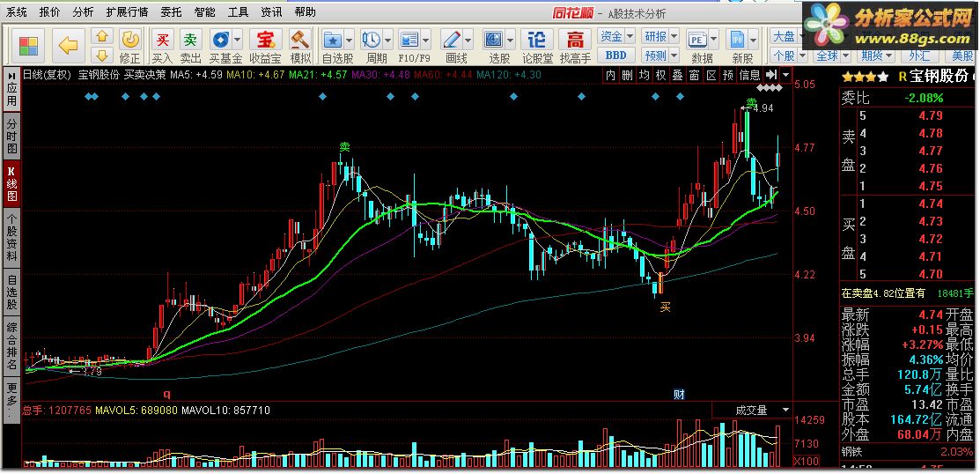Screen dimensions: 980x474
Task: Click the 外汇 button
Action: click(918, 56)
